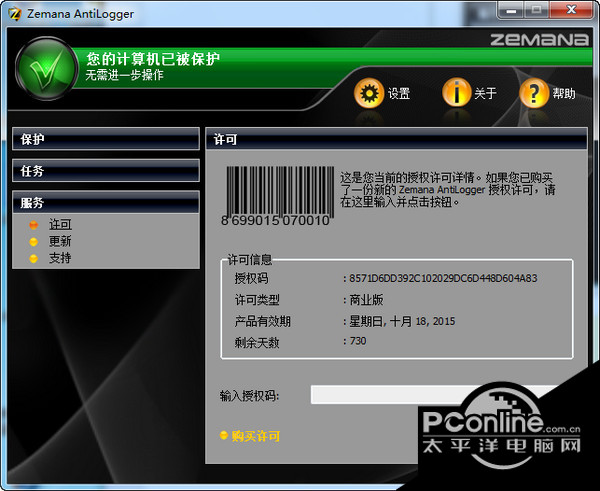Click the 您的计算机已被保护 status text

pos(153,59)
